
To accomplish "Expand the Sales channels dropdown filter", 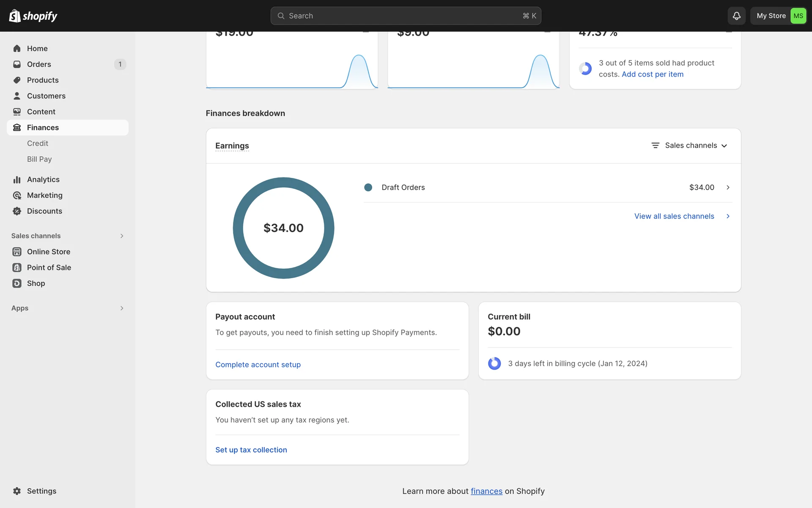I will click(x=689, y=146).
